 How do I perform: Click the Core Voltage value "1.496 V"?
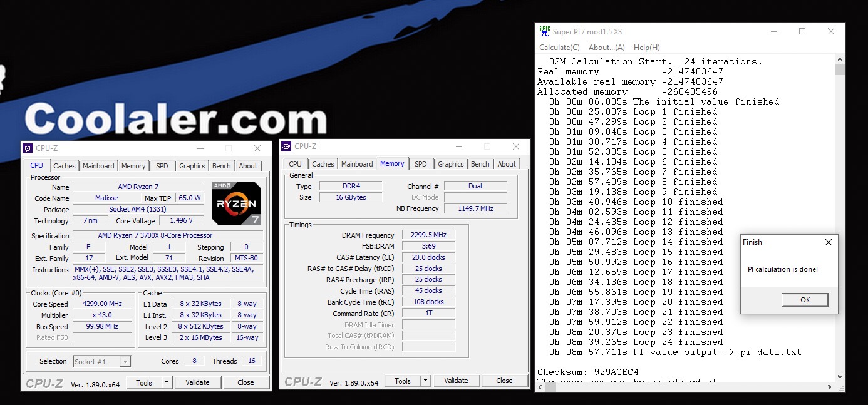(x=182, y=220)
